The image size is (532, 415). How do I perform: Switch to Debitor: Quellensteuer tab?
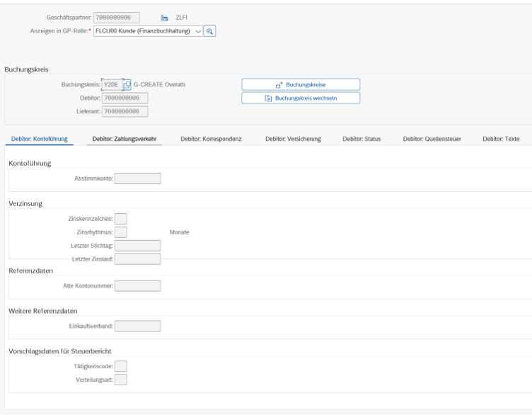(432, 139)
